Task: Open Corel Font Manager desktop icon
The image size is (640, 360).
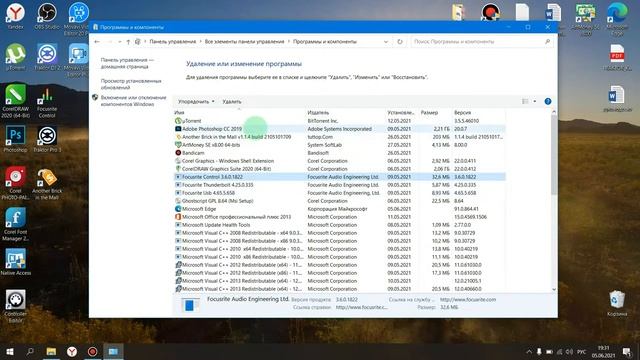Action: (16, 224)
